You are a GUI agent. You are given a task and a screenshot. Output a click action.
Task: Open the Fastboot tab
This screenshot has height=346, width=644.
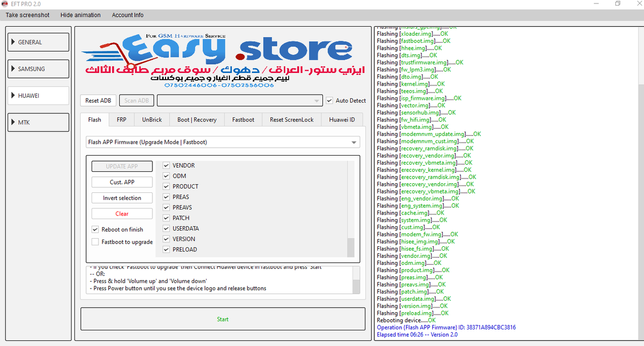(x=243, y=120)
